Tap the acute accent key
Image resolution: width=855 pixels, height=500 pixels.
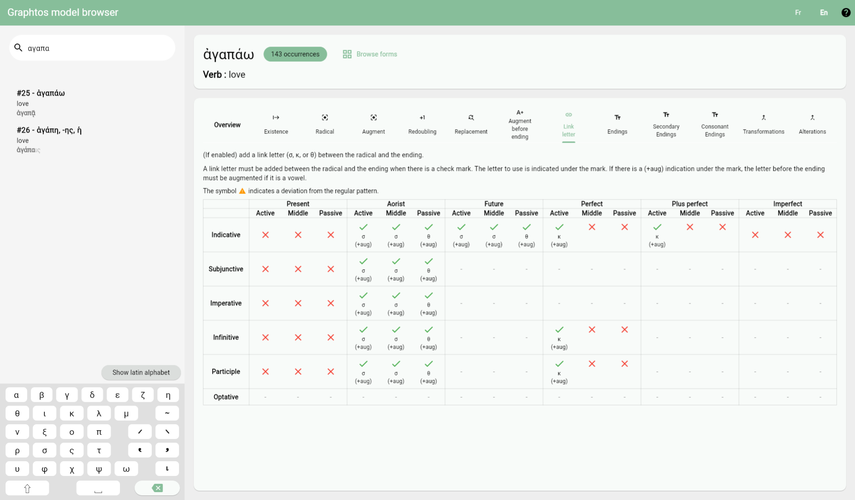coord(140,432)
